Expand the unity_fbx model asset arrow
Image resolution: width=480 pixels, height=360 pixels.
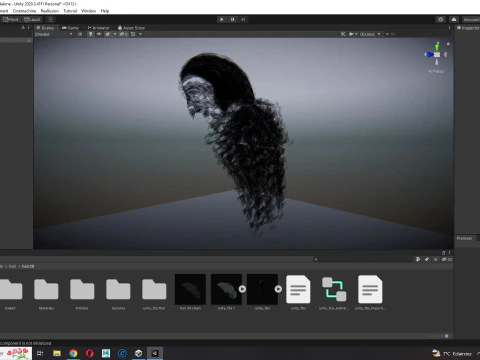point(278,289)
